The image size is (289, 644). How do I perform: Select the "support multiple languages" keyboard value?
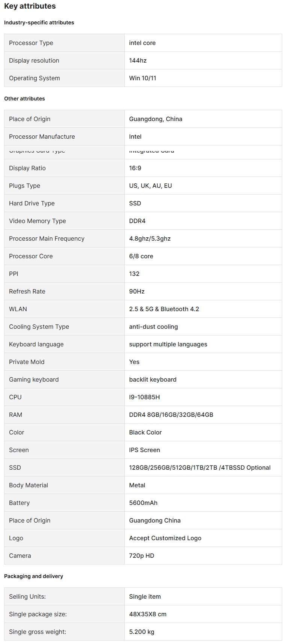168,344
